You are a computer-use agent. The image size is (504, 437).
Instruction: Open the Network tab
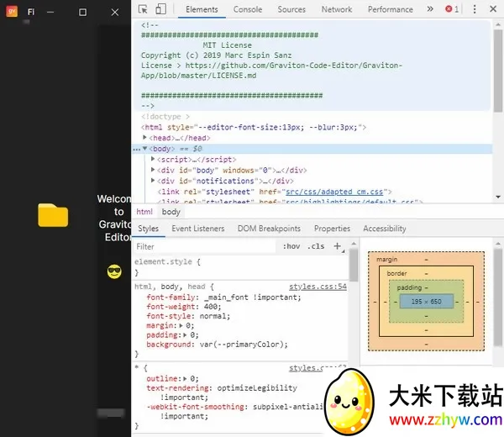point(337,9)
